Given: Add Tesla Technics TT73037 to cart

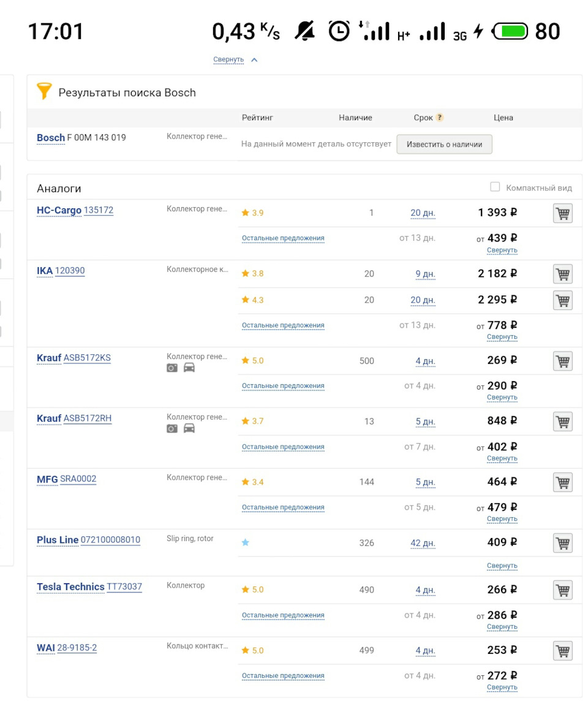Looking at the screenshot, I should [562, 590].
